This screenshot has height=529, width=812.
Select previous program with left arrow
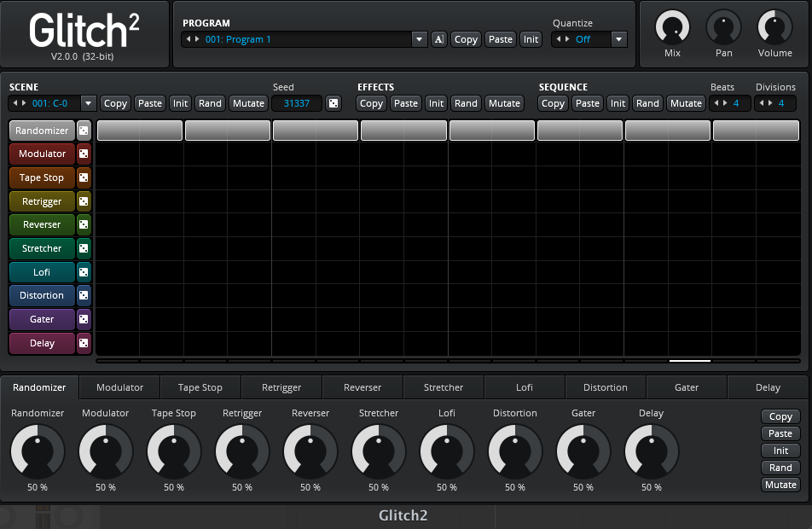click(x=188, y=39)
